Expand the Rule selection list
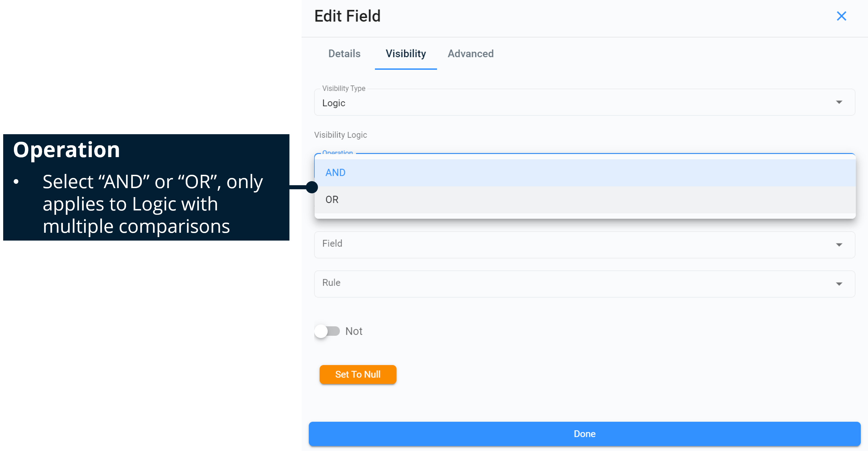This screenshot has height=451, width=868. [573, 284]
